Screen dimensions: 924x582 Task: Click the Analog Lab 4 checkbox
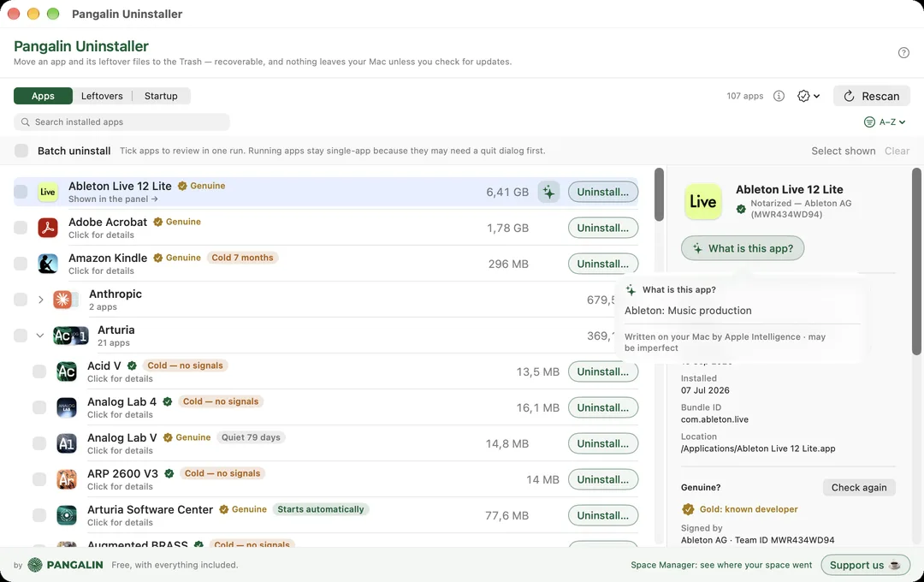click(39, 408)
